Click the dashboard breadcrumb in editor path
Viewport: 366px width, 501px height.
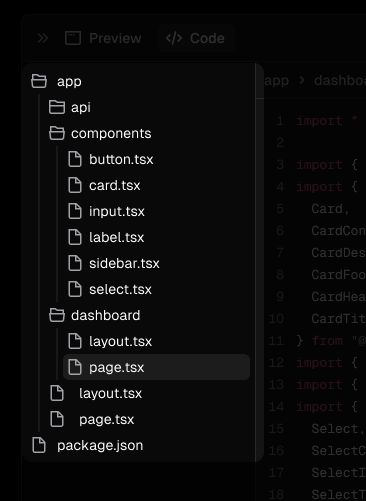pyautogui.click(x=340, y=80)
